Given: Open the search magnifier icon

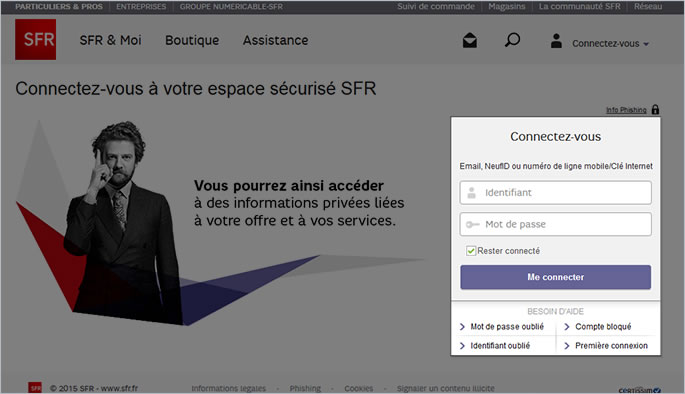Looking at the screenshot, I should click(512, 40).
